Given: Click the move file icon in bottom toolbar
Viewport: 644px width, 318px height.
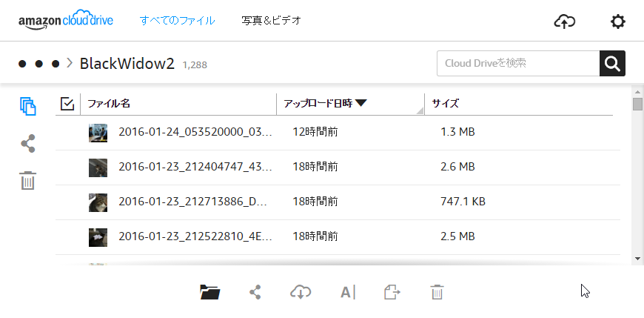Looking at the screenshot, I should click(392, 292).
